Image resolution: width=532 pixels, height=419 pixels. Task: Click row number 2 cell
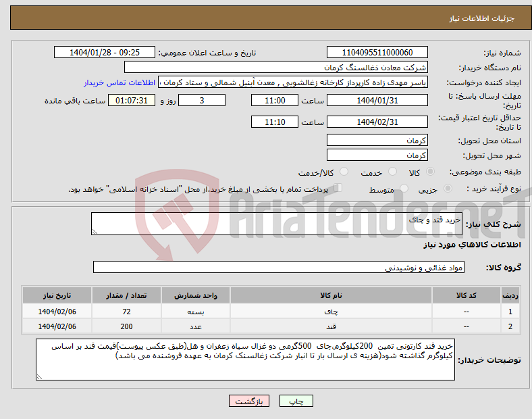(510, 326)
